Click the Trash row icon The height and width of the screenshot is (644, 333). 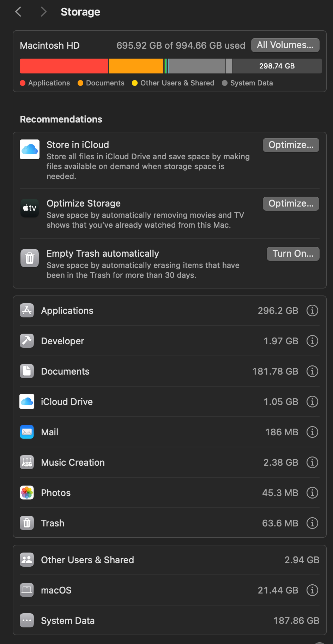click(27, 523)
